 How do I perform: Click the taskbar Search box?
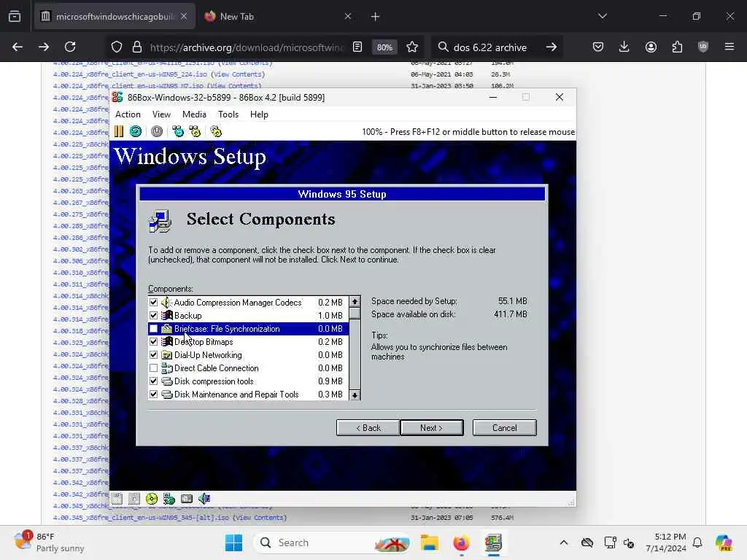coord(333,542)
